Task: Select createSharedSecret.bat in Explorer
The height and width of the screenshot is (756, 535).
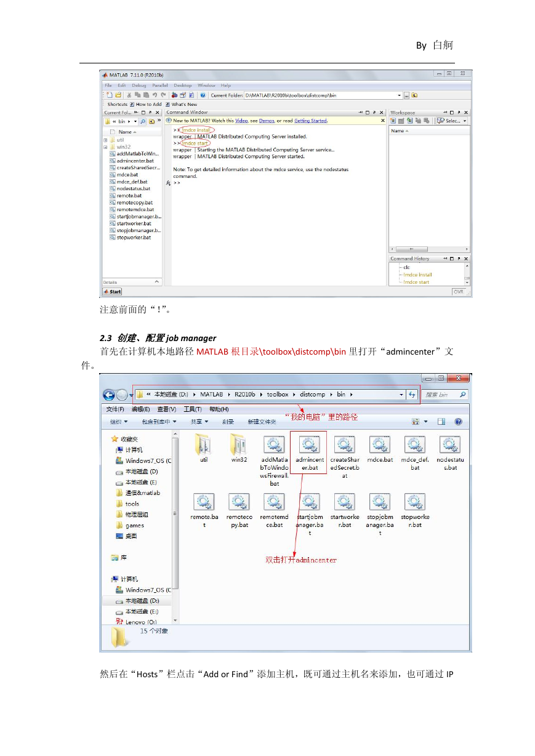Action: [345, 457]
